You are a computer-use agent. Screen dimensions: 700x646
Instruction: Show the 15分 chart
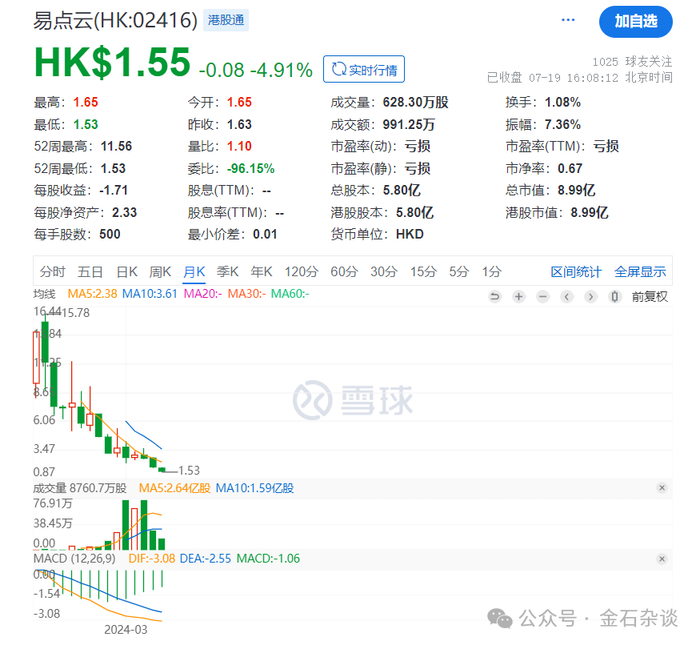(x=424, y=271)
